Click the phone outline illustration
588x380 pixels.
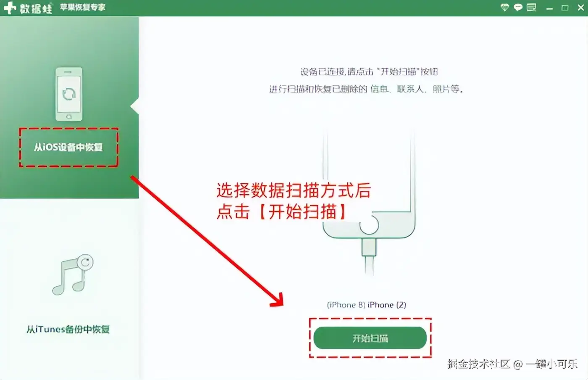(x=369, y=185)
